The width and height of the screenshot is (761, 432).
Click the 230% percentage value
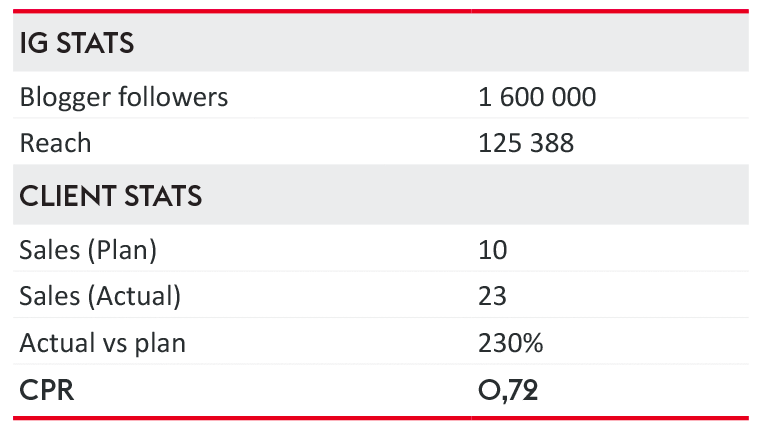coord(511,343)
